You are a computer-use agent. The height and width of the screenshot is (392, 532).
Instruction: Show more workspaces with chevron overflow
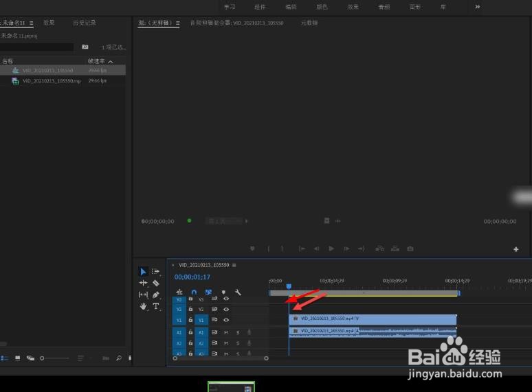(478, 7)
